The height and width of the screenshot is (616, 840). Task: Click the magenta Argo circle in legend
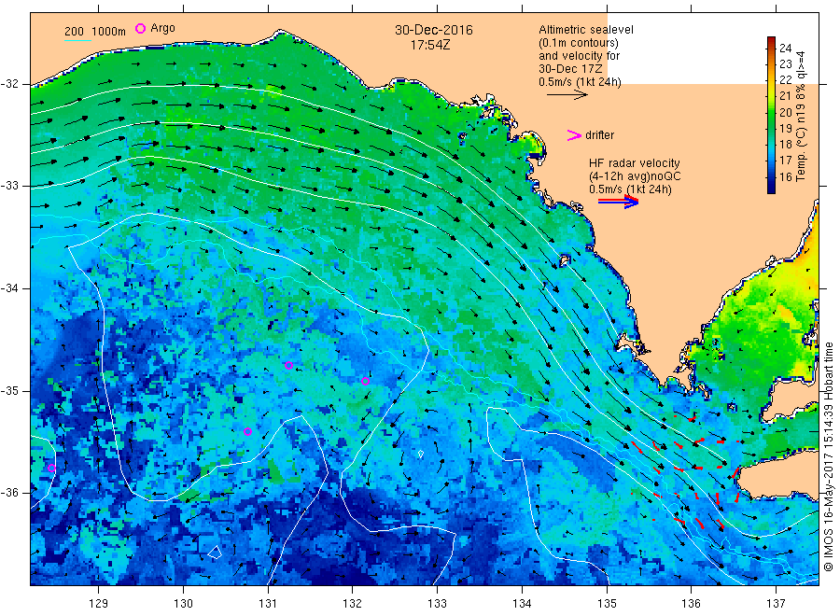point(140,28)
